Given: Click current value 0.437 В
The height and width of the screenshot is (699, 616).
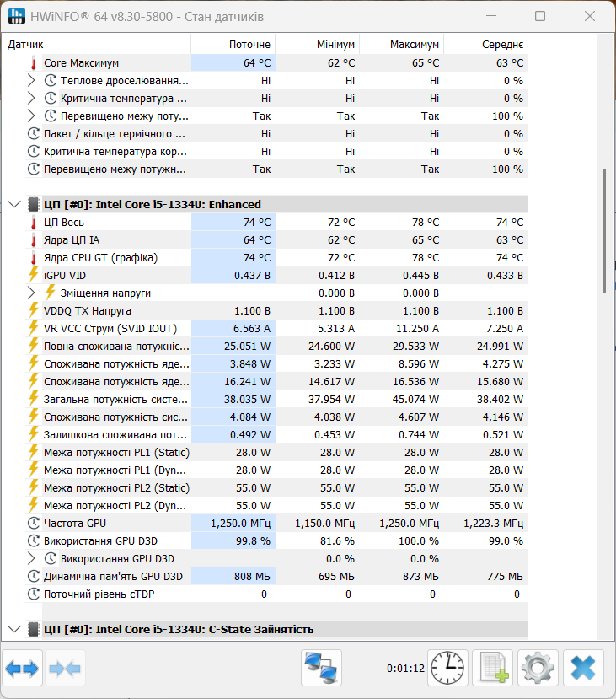Looking at the screenshot, I should pyautogui.click(x=253, y=276).
